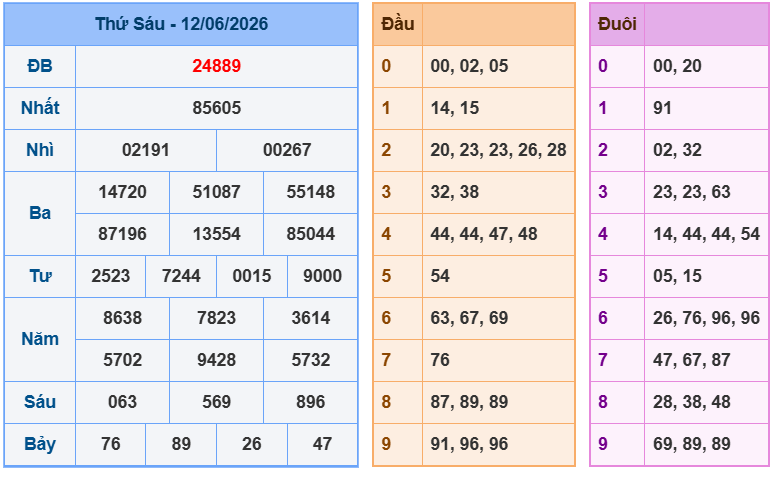Click Đầu row values '63, 67, 69'
The image size is (772, 477).
pos(469,318)
